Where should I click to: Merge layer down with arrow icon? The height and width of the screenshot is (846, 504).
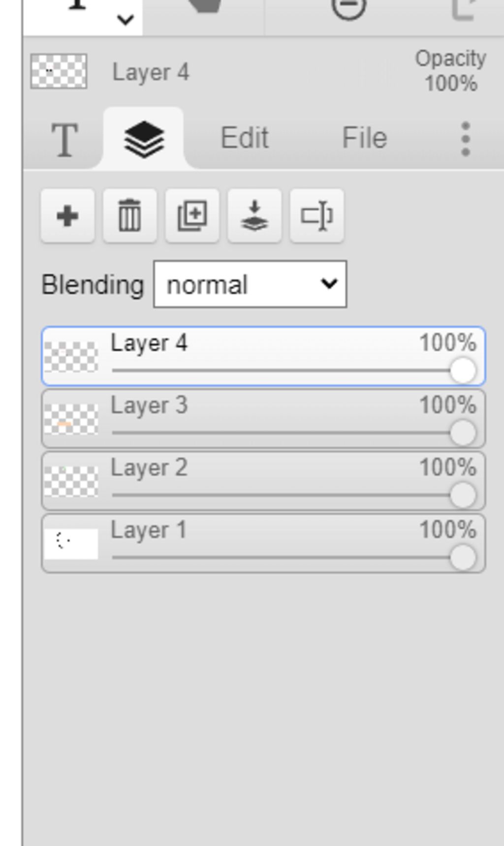click(254, 216)
